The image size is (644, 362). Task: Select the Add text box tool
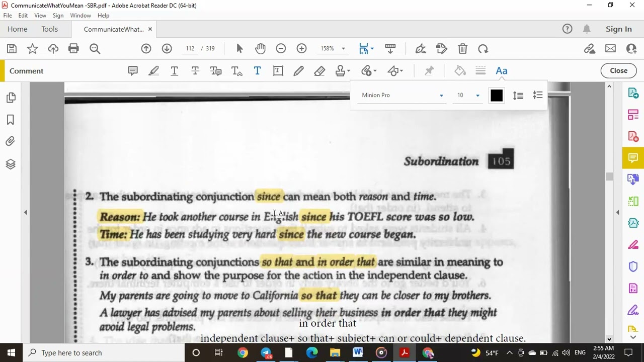278,71
